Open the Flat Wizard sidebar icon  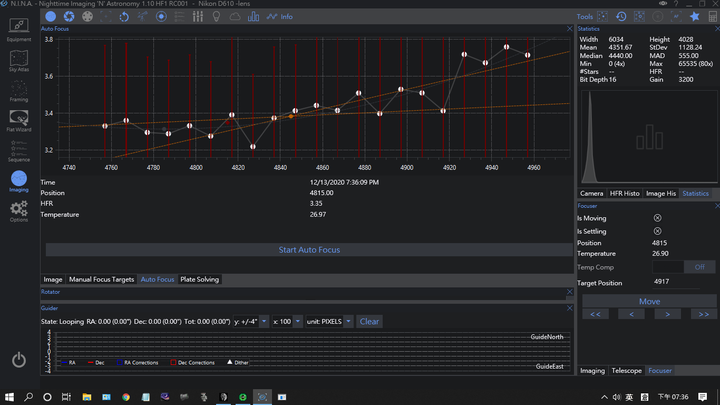click(x=19, y=119)
